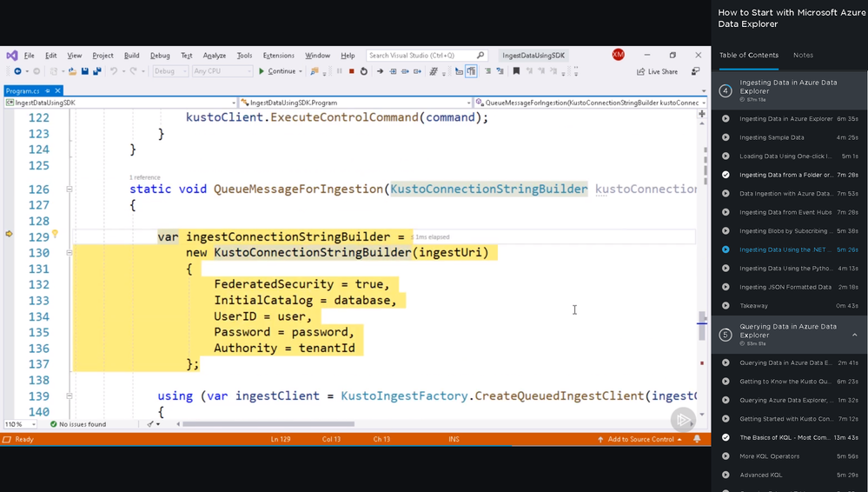Click the Continue debugging button
The image size is (868, 492).
[277, 71]
